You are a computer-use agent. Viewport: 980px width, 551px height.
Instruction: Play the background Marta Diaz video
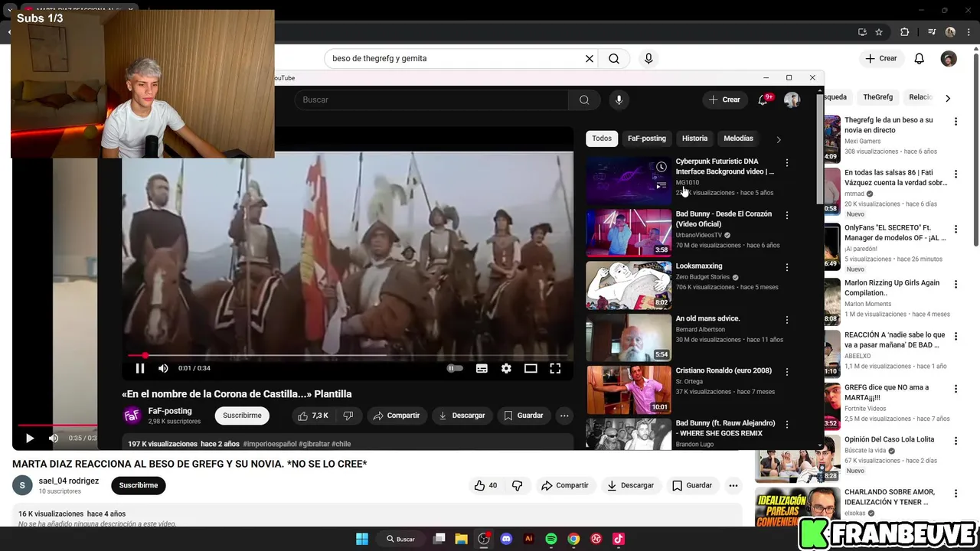[x=29, y=439]
